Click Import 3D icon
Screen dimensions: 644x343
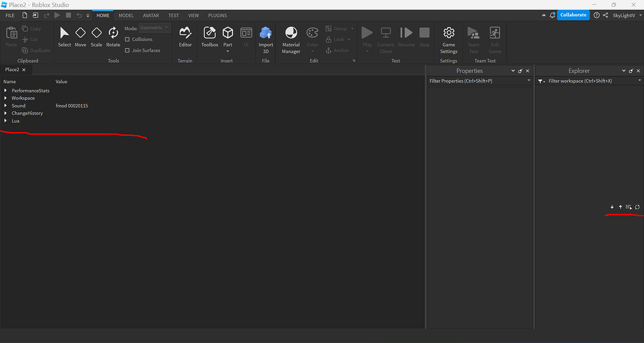[x=266, y=33]
